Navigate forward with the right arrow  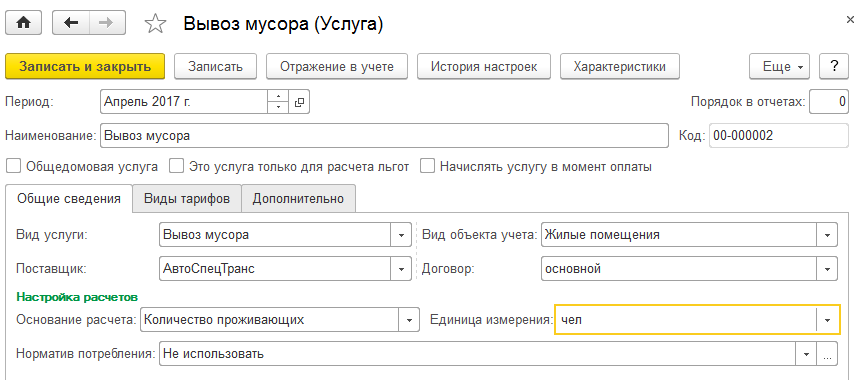coord(109,23)
